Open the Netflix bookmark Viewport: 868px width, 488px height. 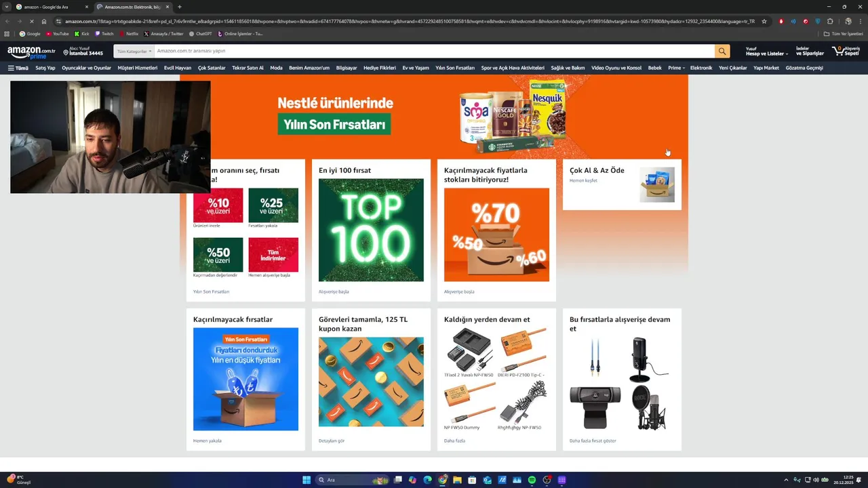tap(129, 33)
